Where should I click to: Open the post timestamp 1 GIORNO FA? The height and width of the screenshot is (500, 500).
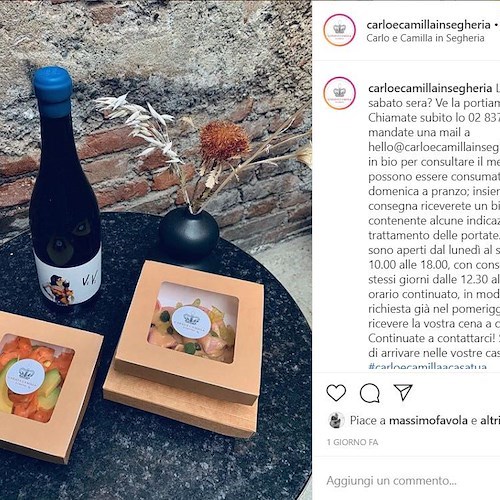tap(352, 442)
